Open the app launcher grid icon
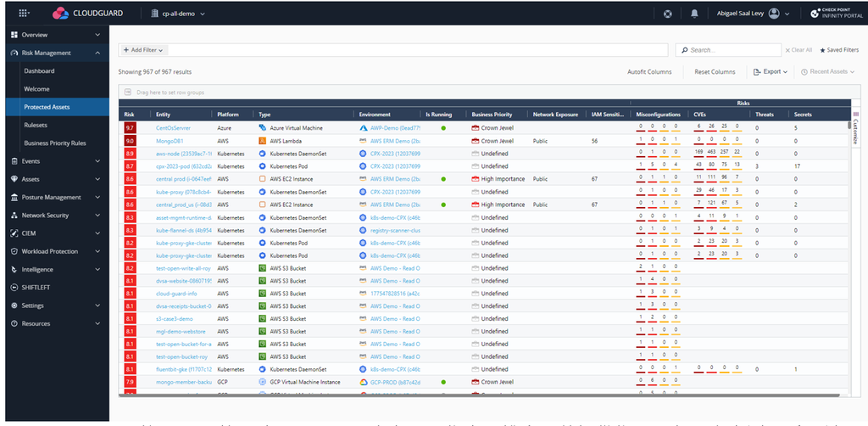The image size is (868, 426). pyautogui.click(x=23, y=14)
